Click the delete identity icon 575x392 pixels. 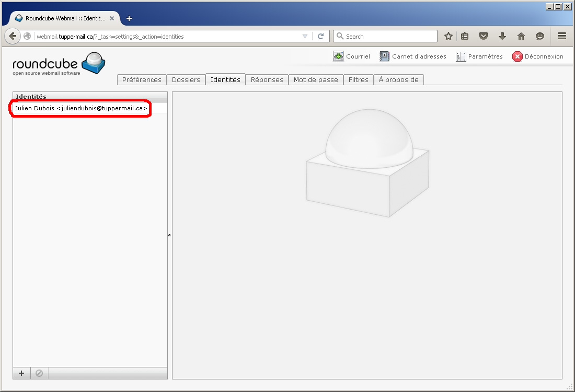coord(39,373)
